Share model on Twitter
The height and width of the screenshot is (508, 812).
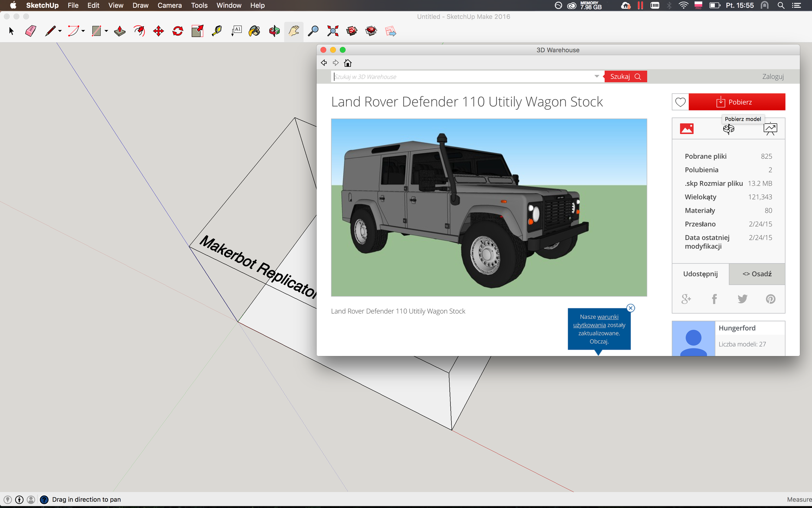(x=743, y=299)
